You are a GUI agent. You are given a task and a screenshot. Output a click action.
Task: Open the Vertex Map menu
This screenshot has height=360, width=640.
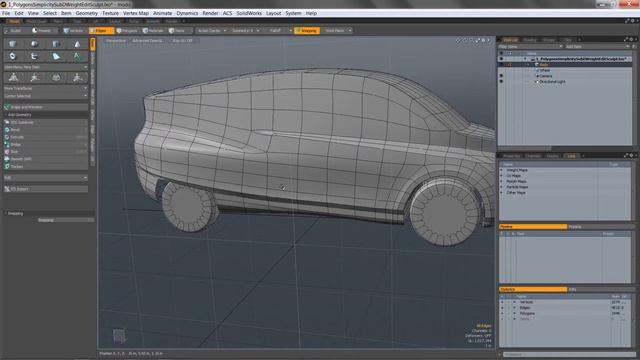[x=136, y=13]
